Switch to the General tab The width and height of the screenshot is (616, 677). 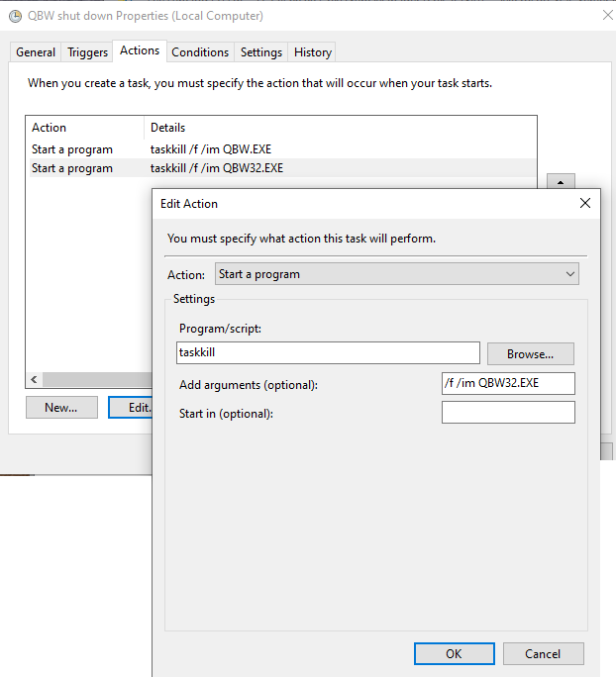36,52
